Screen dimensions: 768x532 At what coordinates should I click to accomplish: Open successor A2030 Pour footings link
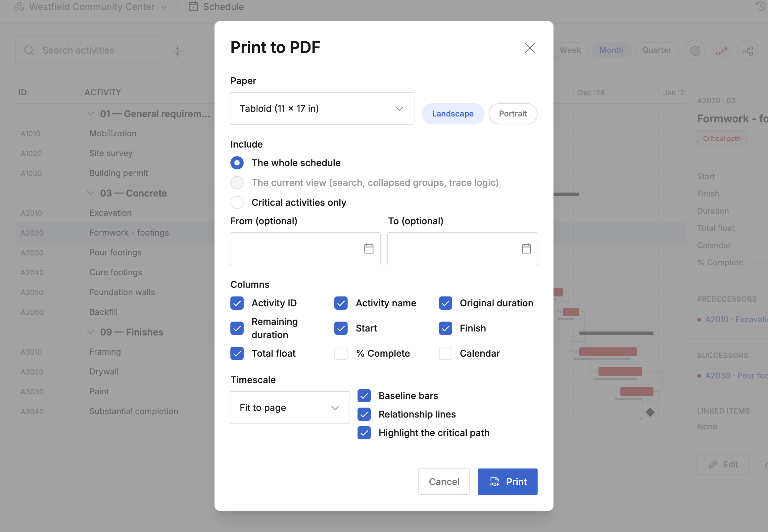click(736, 376)
